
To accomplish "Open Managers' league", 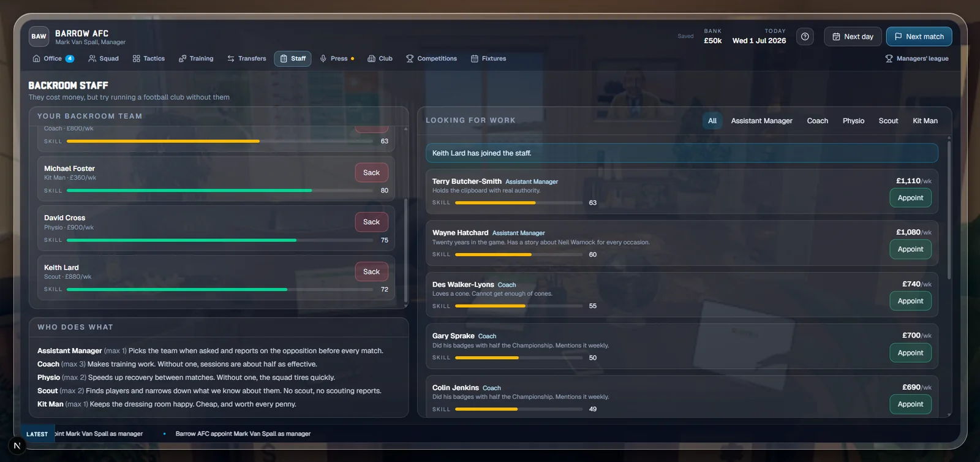I will (917, 59).
